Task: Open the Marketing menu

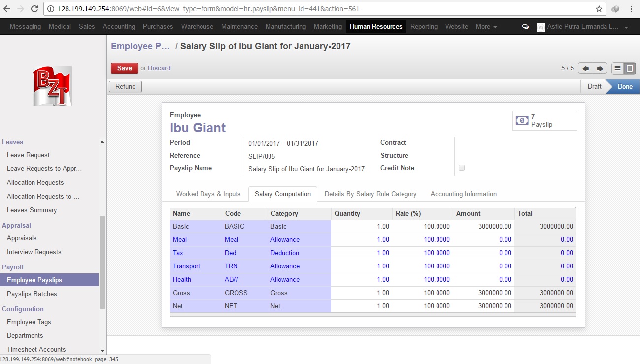Action: [328, 27]
